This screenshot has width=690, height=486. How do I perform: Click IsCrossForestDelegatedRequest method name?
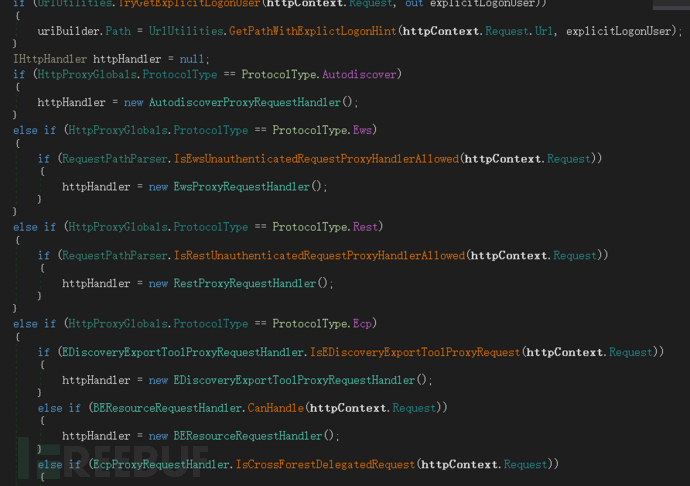click(325, 464)
